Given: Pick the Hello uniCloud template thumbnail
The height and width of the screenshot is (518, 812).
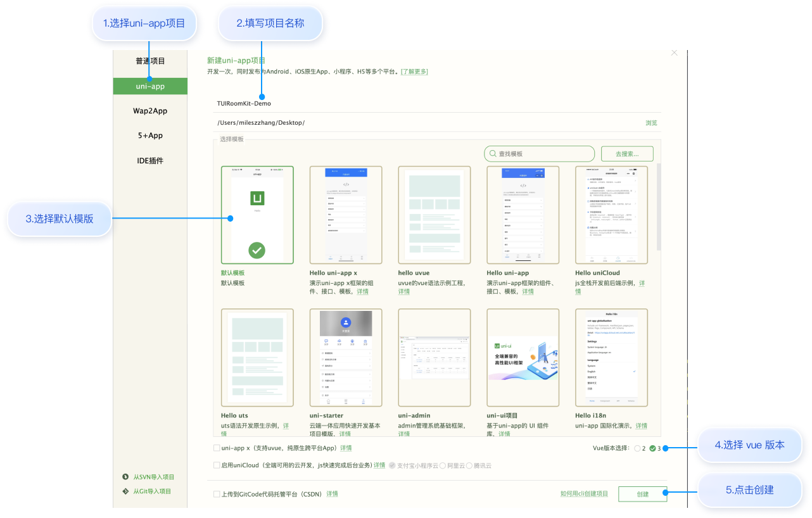Looking at the screenshot, I should click(612, 215).
